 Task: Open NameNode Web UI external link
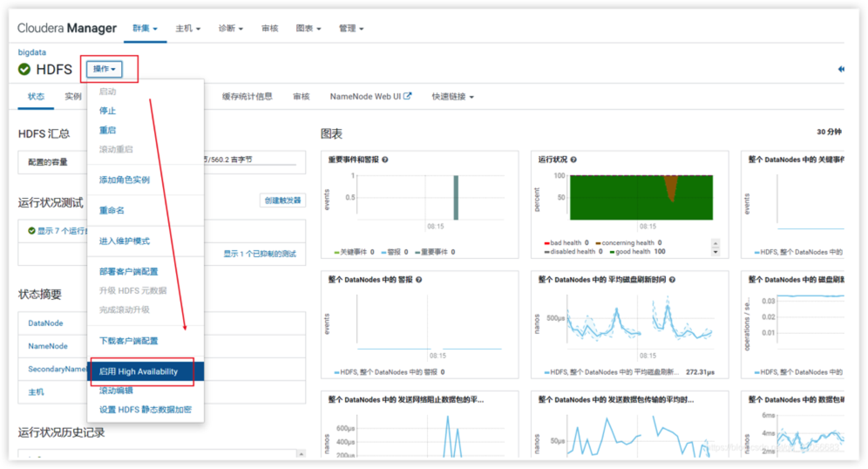tap(370, 97)
